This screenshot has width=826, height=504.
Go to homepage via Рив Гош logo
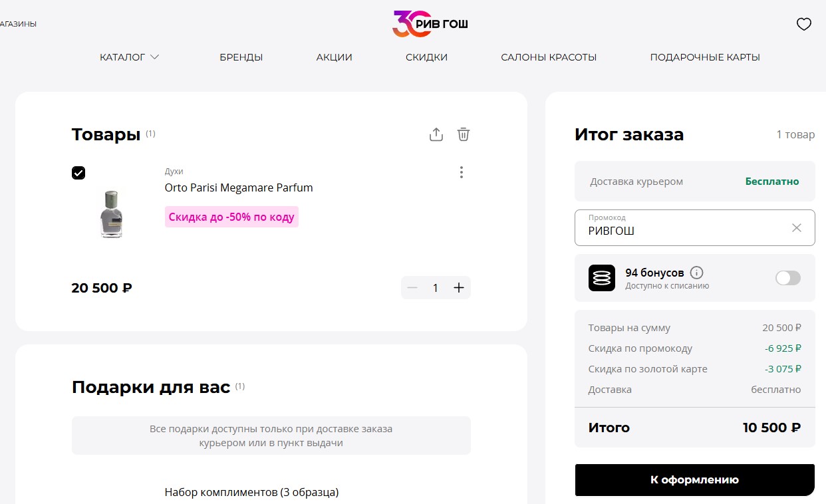click(430, 24)
